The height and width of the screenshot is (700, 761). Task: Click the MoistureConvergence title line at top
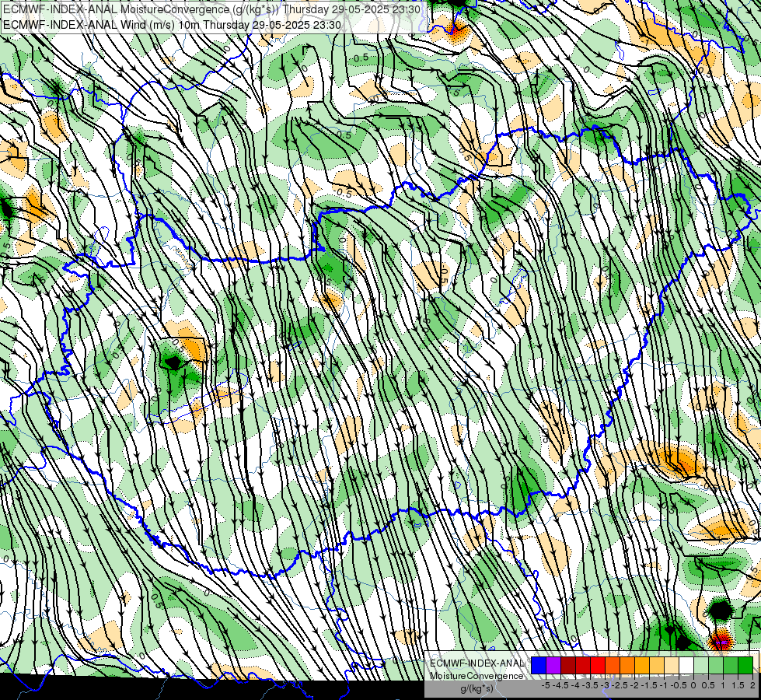[211, 9]
